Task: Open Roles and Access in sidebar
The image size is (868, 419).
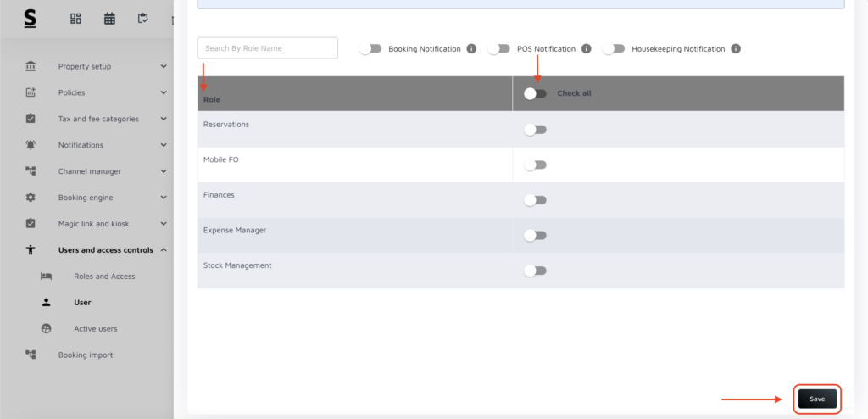Action: [x=104, y=277]
